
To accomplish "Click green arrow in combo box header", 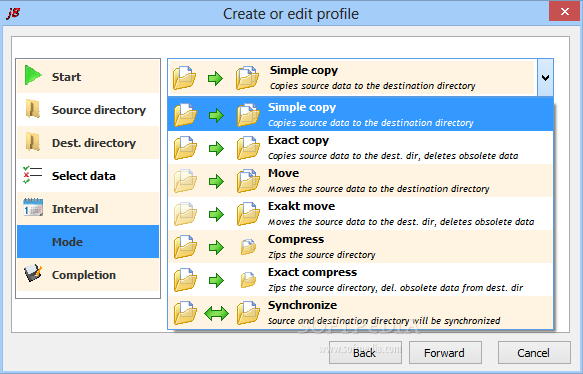I will (x=215, y=78).
